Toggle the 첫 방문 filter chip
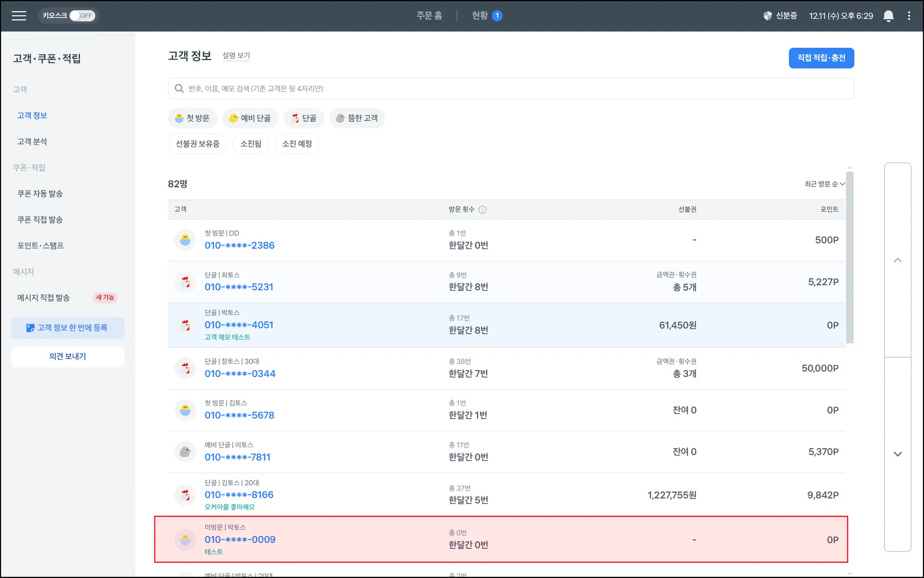Image resolution: width=924 pixels, height=578 pixels. pyautogui.click(x=193, y=118)
